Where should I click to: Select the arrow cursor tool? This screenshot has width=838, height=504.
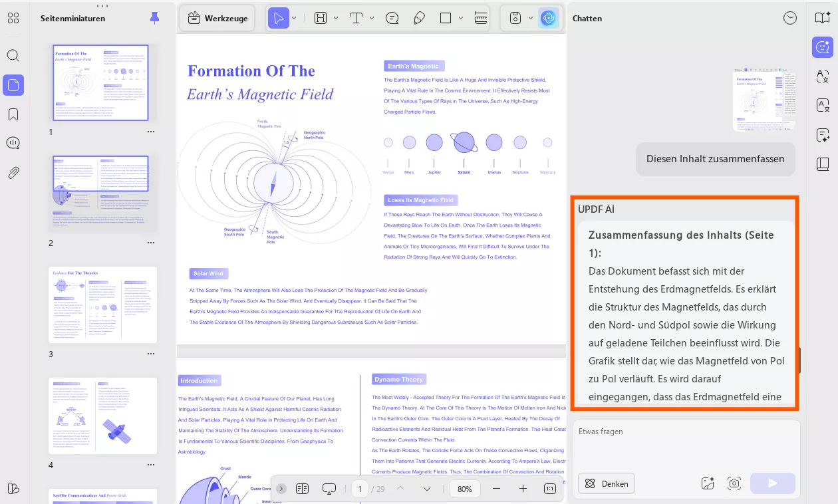pos(279,18)
